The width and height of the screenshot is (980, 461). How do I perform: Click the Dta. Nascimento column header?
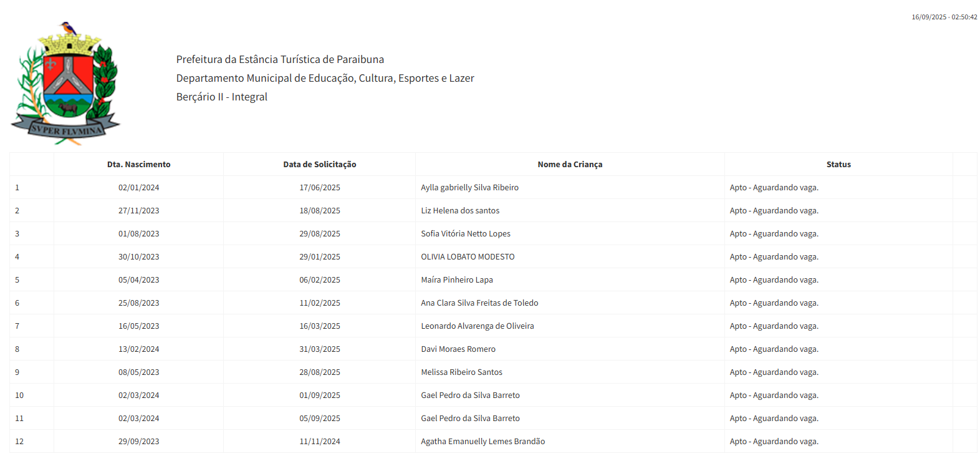(138, 165)
